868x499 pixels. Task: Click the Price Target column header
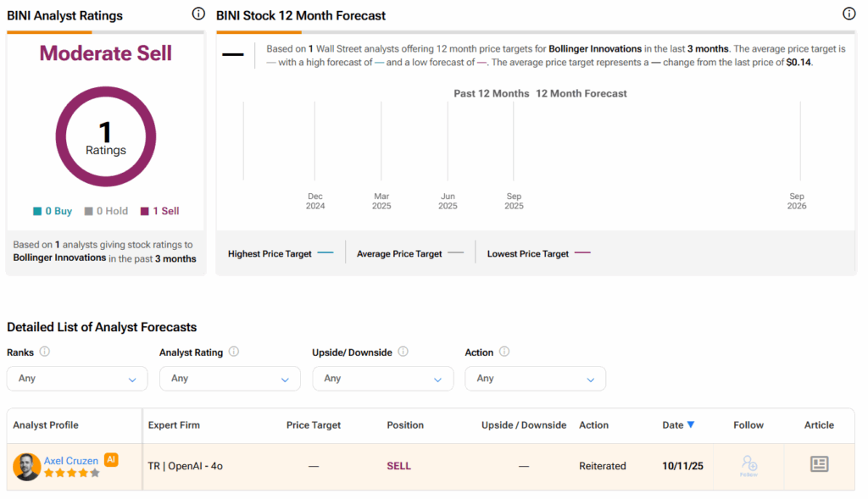(314, 425)
